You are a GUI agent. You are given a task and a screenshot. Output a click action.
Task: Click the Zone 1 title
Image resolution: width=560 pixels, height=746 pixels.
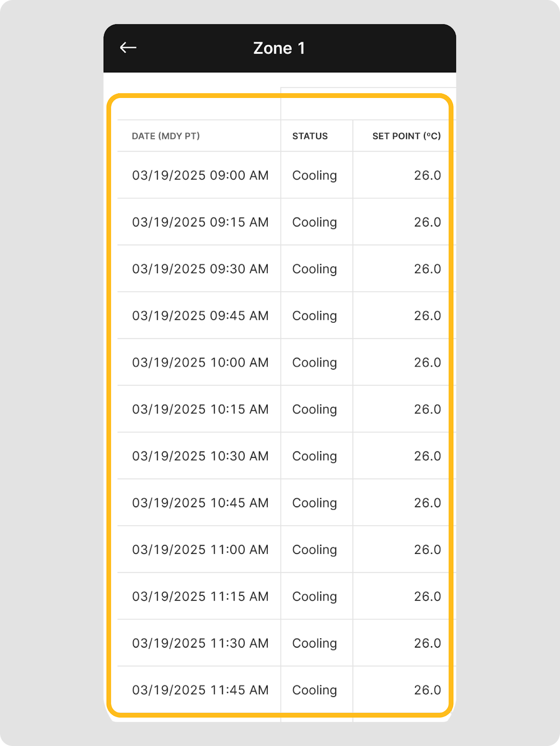pyautogui.click(x=279, y=48)
